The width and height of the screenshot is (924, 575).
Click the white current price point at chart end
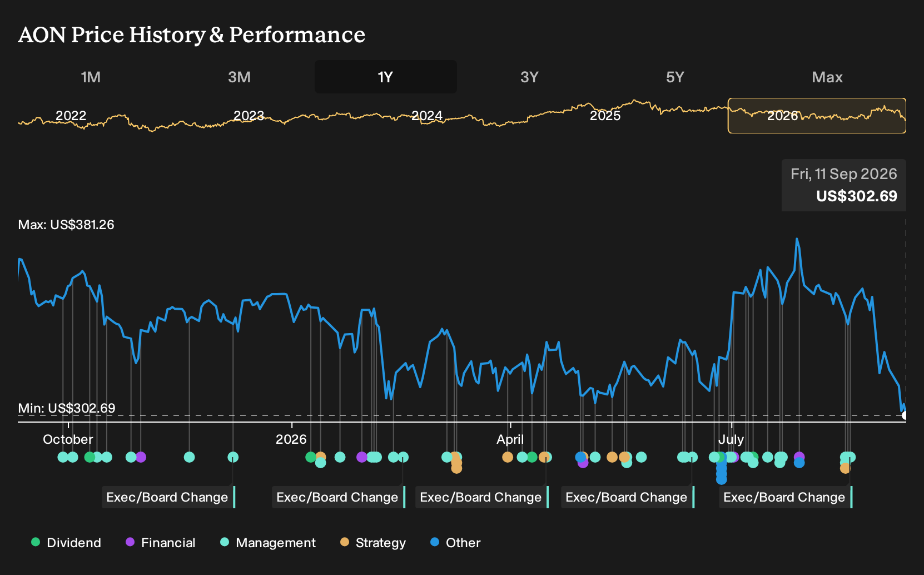905,415
